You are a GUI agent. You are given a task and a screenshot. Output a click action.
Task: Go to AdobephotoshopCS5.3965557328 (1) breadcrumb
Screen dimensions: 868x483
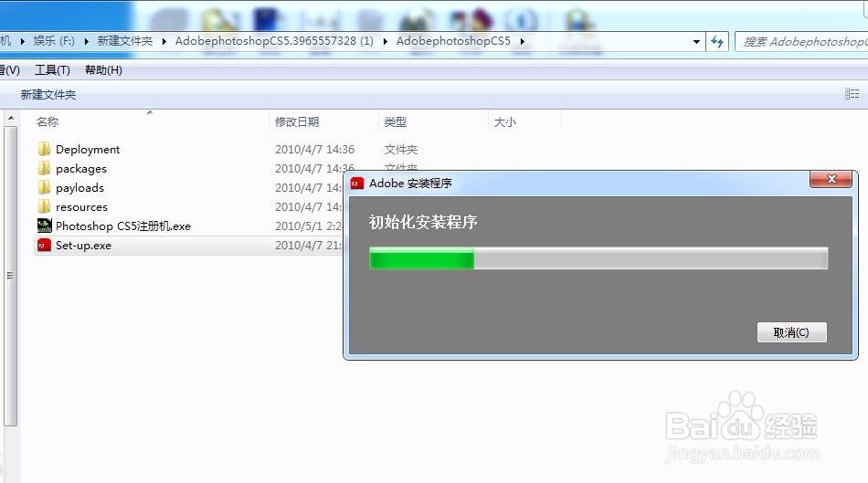pyautogui.click(x=275, y=41)
